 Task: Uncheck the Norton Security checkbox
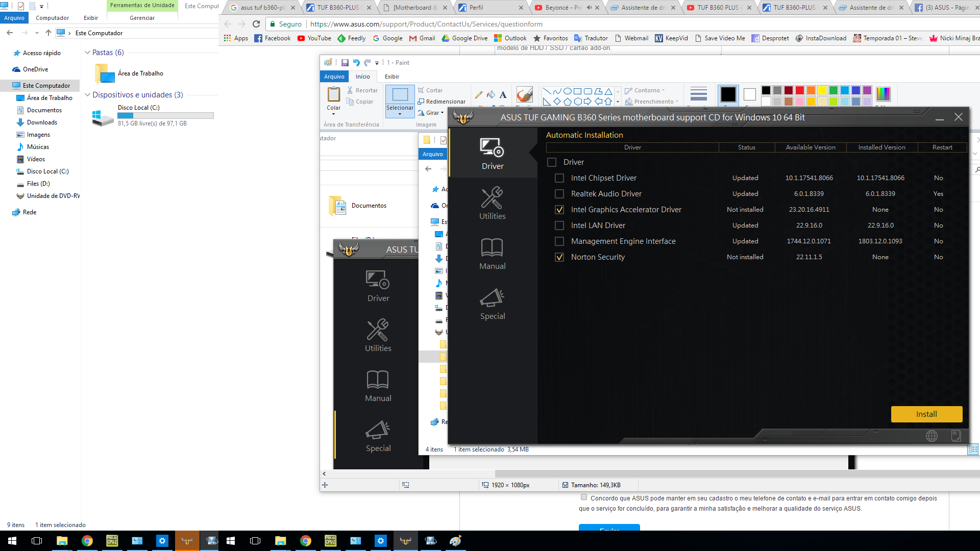coord(559,257)
